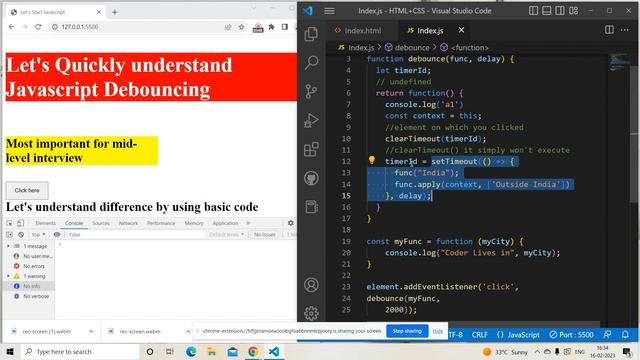Screen dimensions: 640x360
Task: Open the Accounts menu in VS Code
Action: [x=311, y=285]
